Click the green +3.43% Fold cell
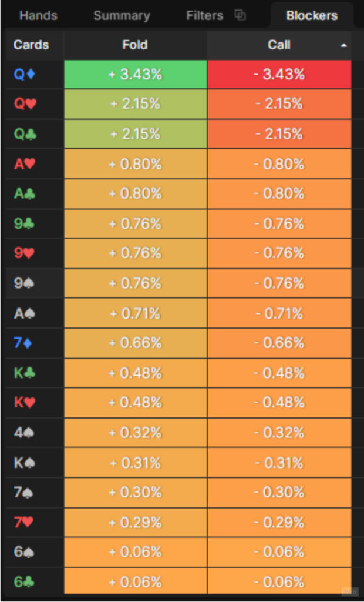 pos(136,74)
